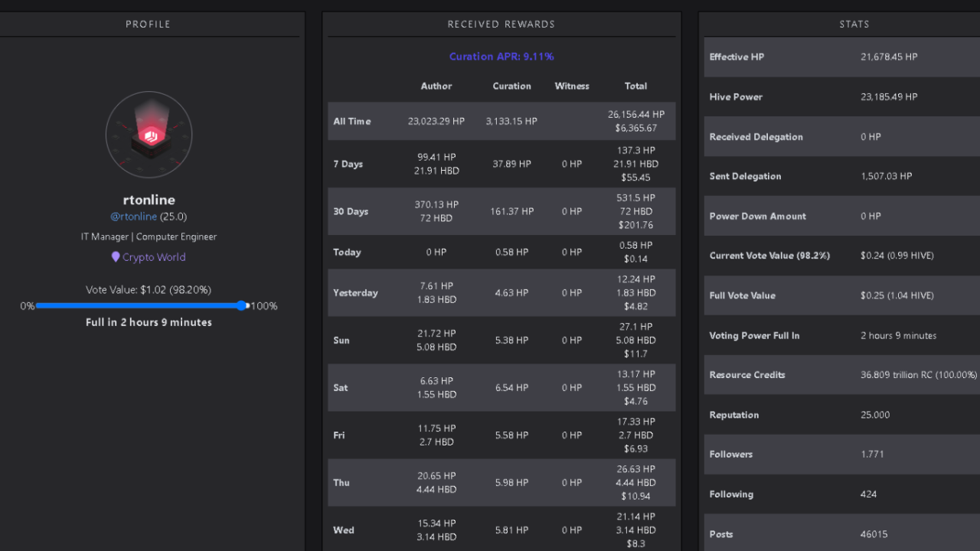The image size is (980, 551).
Task: Select the 30 Days row label
Action: (x=351, y=212)
